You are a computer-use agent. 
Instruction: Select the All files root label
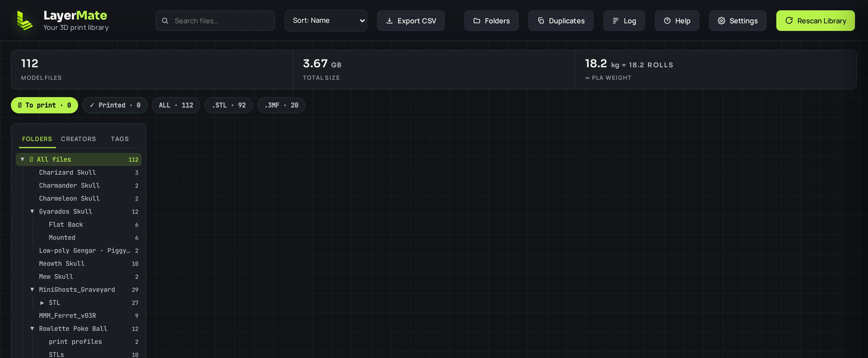pos(54,159)
